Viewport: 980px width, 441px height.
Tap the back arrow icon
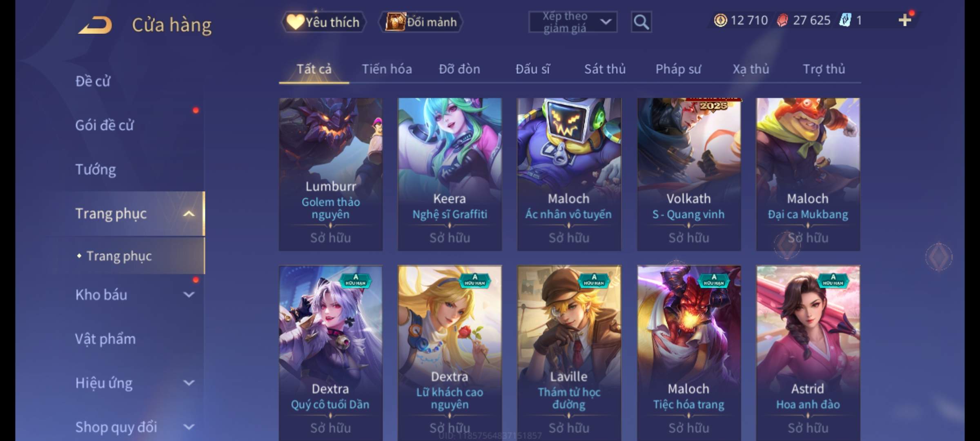click(96, 25)
